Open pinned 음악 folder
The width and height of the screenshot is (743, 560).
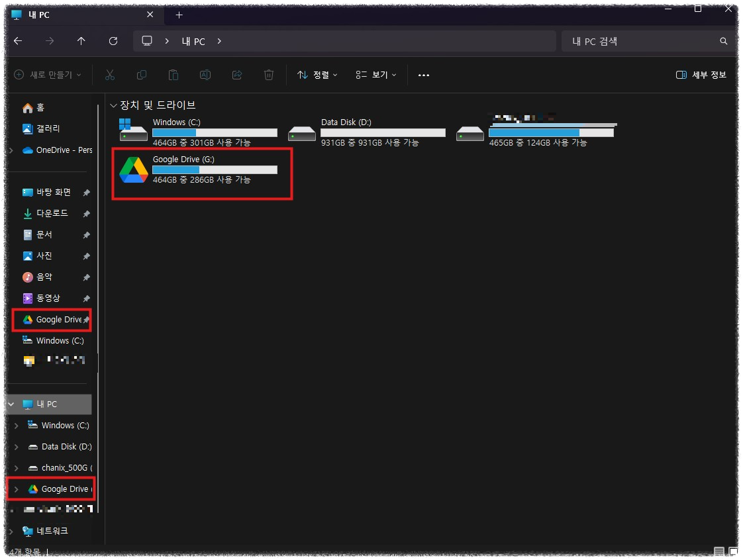click(38, 277)
